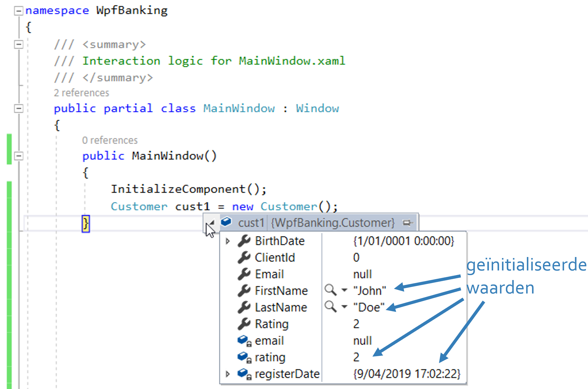This screenshot has width=588, height=389.
Task: Select the ClientId property row
Action: tap(275, 258)
